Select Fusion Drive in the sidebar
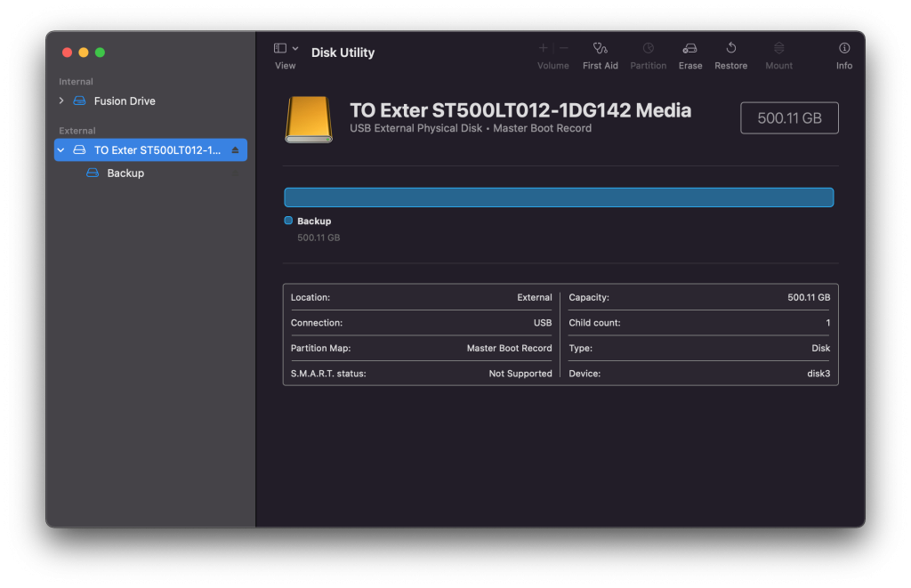 click(125, 101)
